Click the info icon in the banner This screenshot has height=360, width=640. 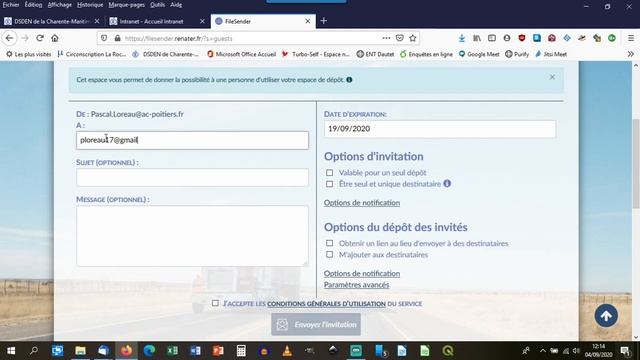[349, 80]
